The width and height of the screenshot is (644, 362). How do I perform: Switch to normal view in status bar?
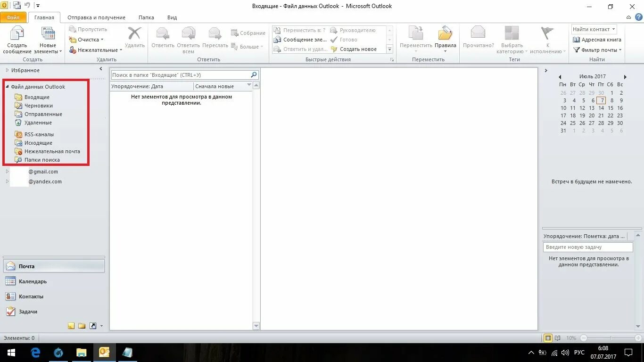tap(548, 338)
